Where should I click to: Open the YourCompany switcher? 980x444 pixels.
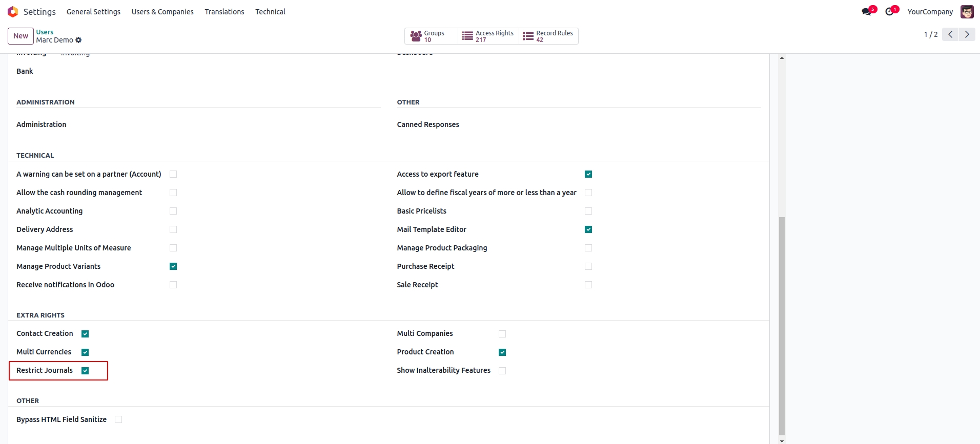(930, 12)
